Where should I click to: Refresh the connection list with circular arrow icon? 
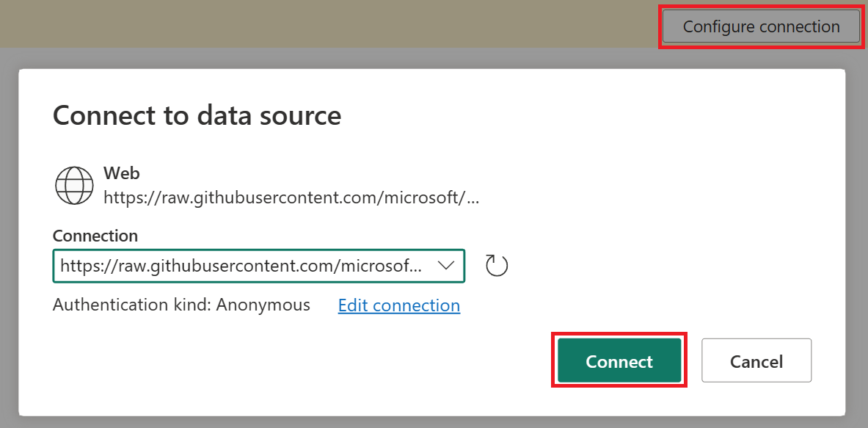[497, 266]
